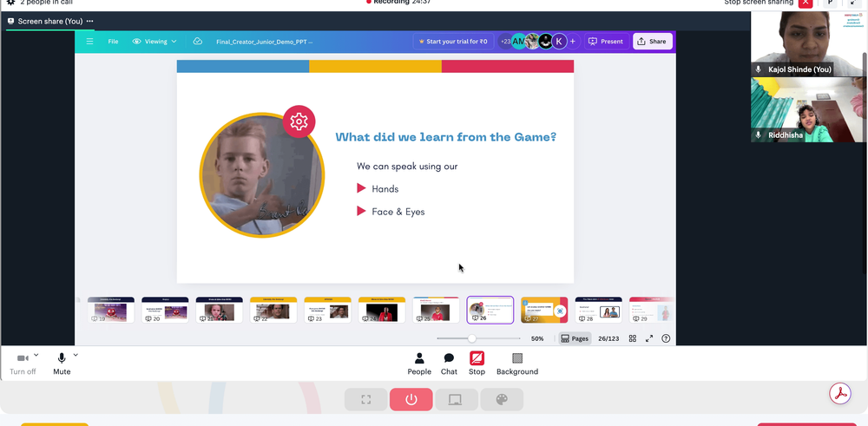
Task: Click Kajol Shinde's microphone indicator
Action: 759,69
